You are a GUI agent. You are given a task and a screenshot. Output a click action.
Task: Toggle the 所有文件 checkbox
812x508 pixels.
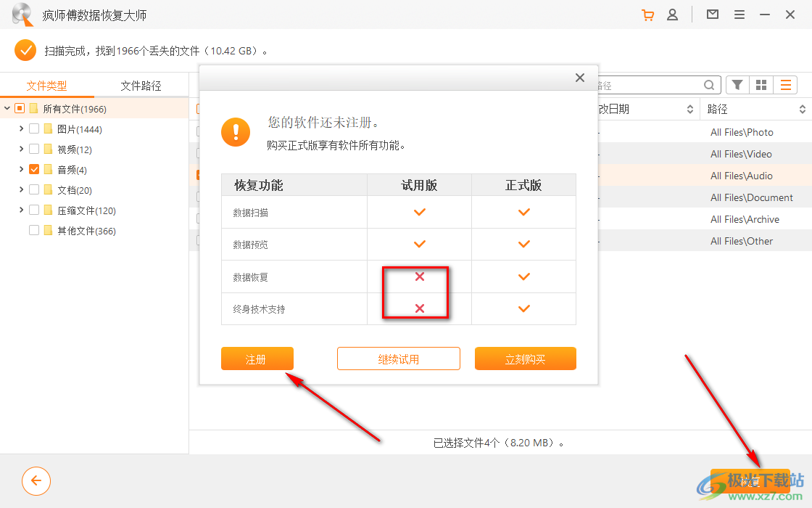20,108
